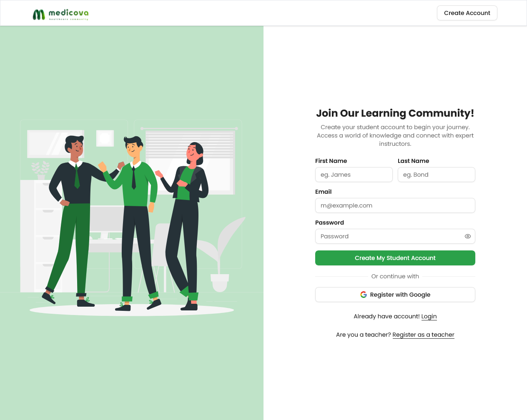The width and height of the screenshot is (527, 420).
Task: Focus the First Name input field
Action: tap(354, 175)
